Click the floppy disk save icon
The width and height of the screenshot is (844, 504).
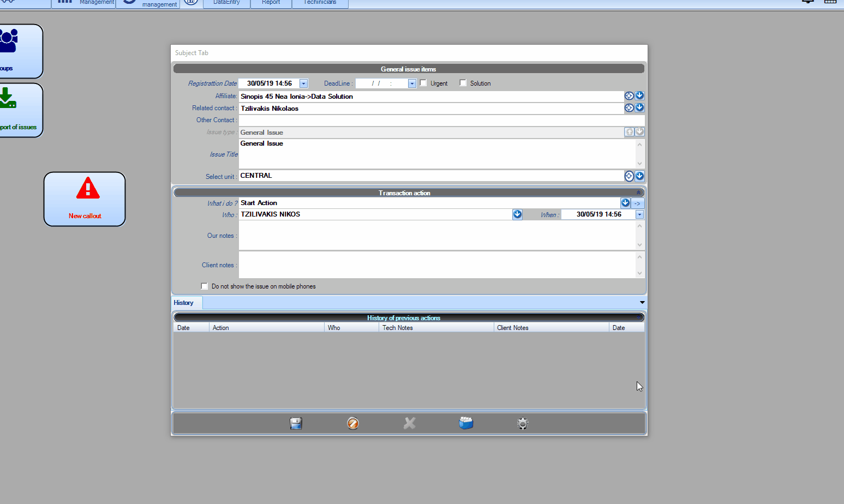click(x=296, y=423)
